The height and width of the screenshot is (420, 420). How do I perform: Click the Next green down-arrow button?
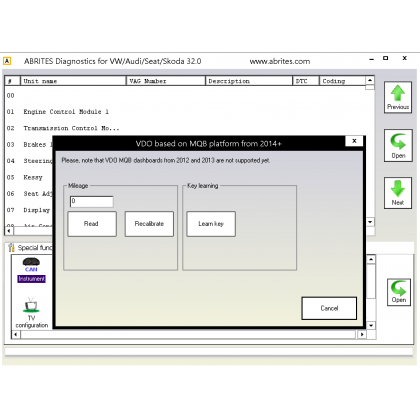click(x=398, y=193)
